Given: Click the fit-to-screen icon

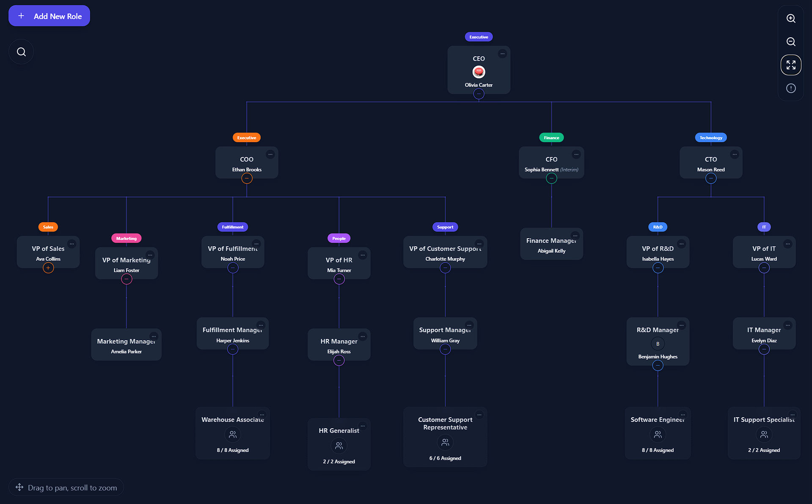Looking at the screenshot, I should click(x=790, y=65).
